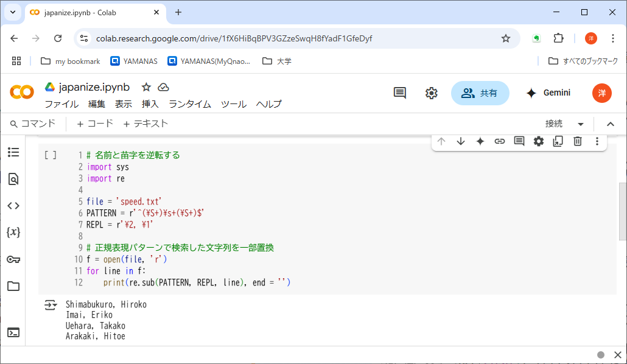
Task: Open browser extensions puzzle icon
Action: (558, 38)
